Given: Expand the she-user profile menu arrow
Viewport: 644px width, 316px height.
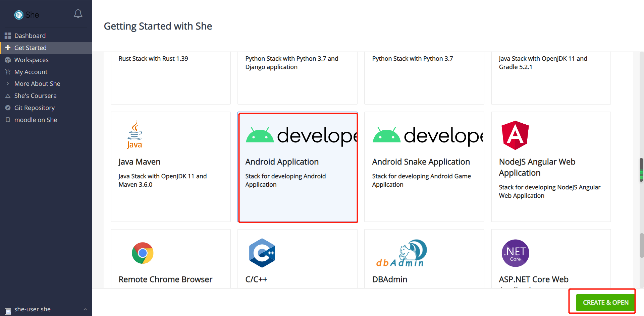Looking at the screenshot, I should pos(85,309).
